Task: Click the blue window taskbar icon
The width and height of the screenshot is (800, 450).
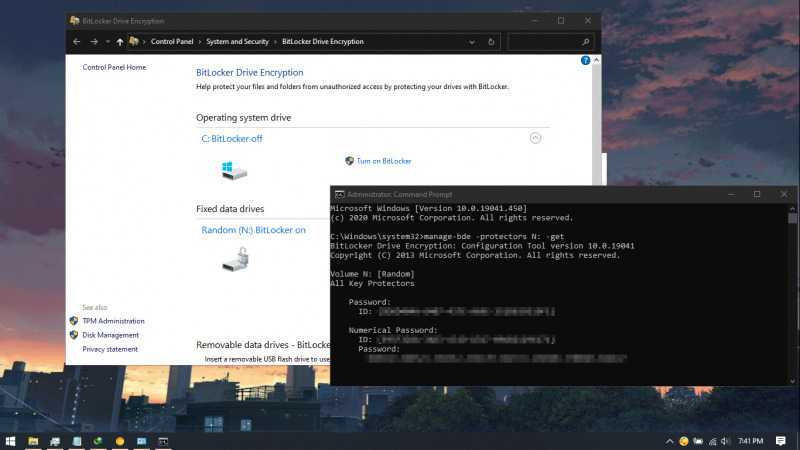Action: (141, 441)
